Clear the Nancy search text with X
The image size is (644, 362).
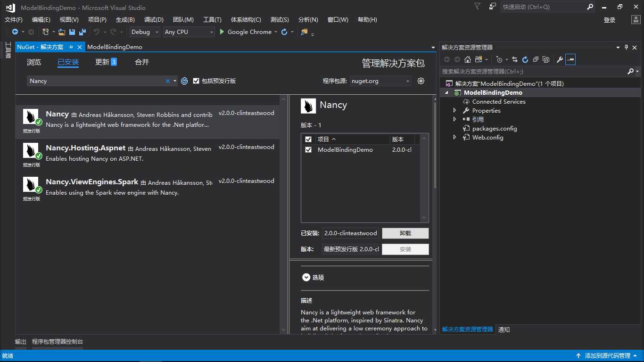point(167,81)
